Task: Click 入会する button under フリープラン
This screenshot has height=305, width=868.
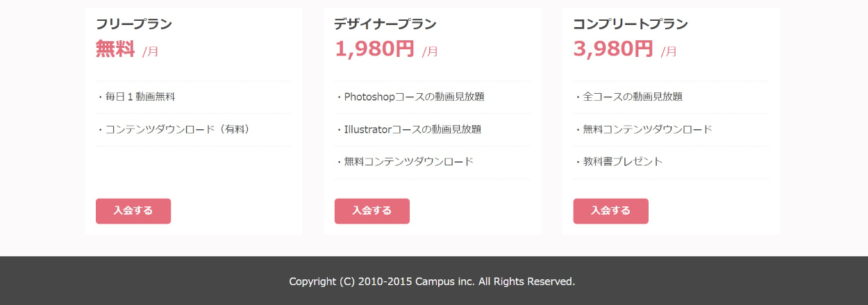Action: (x=133, y=211)
